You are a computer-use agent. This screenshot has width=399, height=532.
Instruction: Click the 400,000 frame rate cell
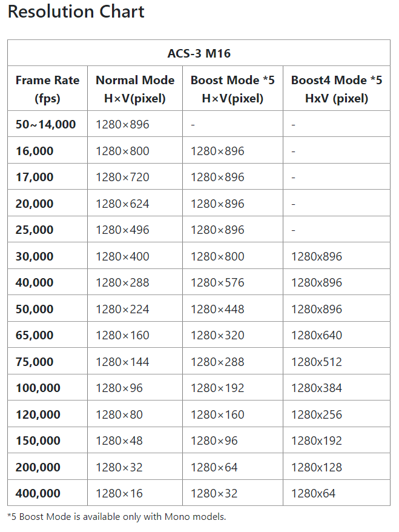[38, 494]
